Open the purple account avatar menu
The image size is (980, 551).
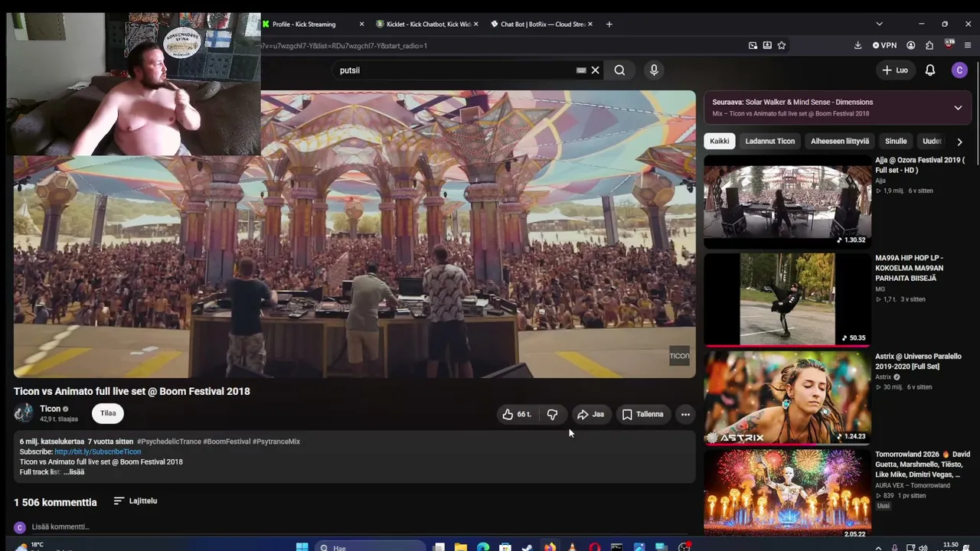tap(959, 70)
